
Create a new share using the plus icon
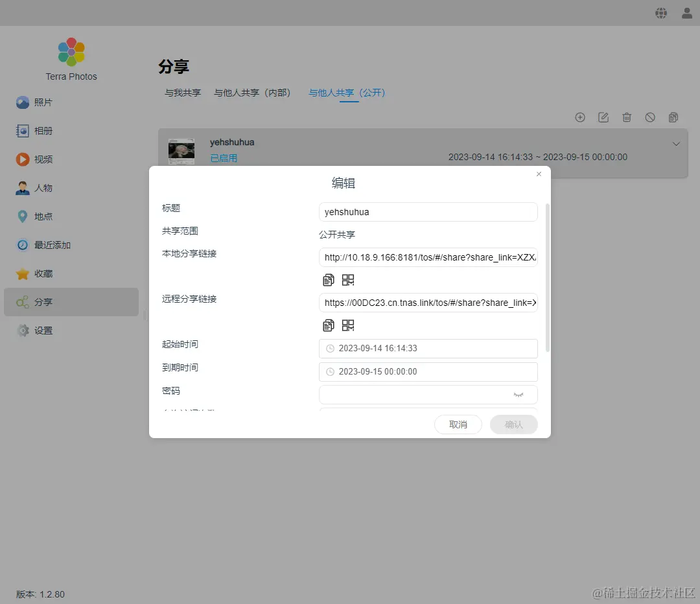coord(580,117)
